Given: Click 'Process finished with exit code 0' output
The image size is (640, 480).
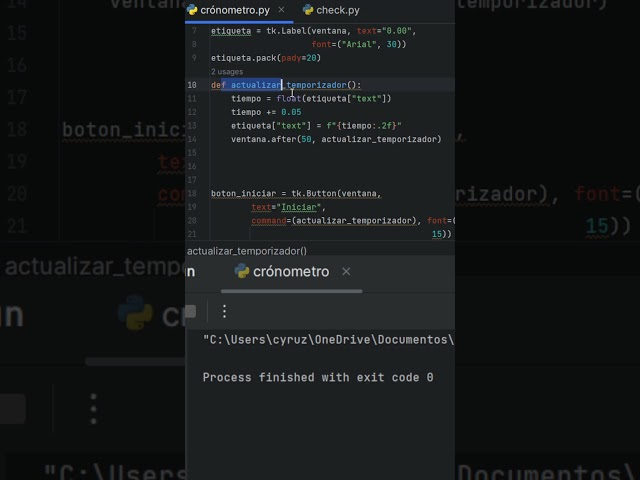Looking at the screenshot, I should (x=318, y=378).
